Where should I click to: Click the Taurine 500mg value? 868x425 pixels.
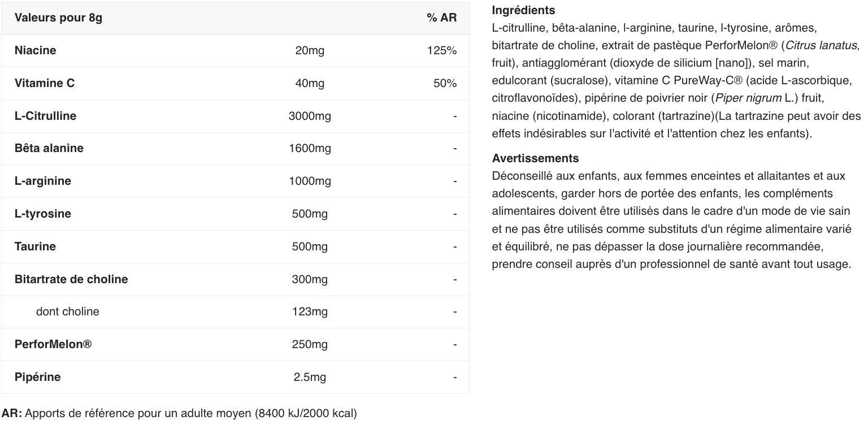(310, 246)
